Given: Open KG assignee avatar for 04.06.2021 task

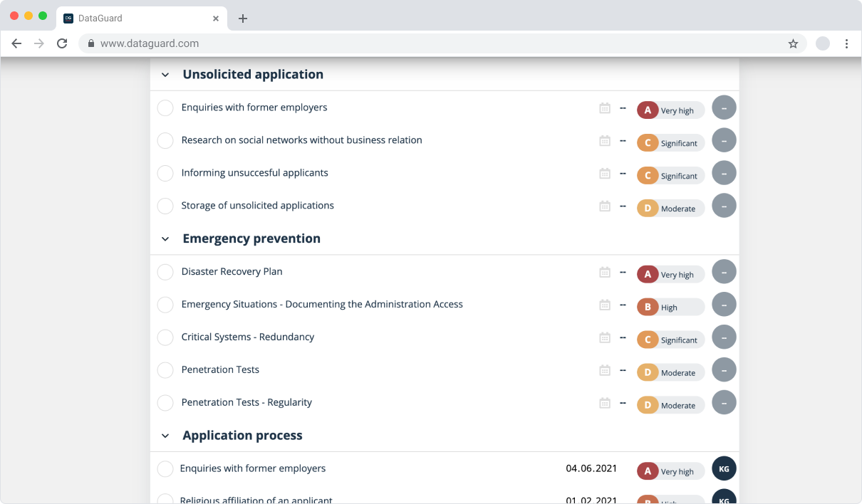Looking at the screenshot, I should pyautogui.click(x=724, y=469).
